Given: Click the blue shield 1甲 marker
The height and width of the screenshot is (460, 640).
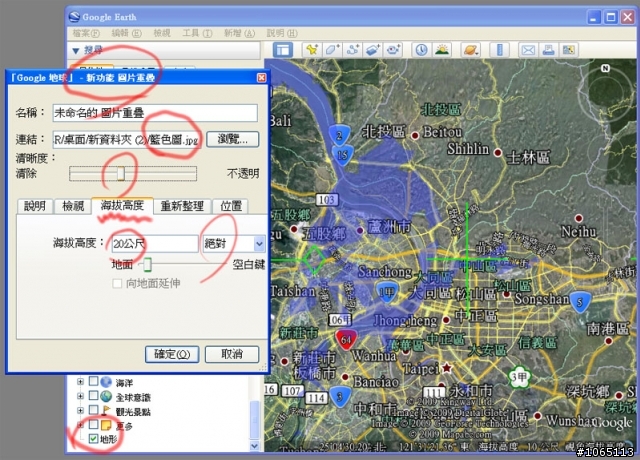Looking at the screenshot, I should (x=386, y=291).
